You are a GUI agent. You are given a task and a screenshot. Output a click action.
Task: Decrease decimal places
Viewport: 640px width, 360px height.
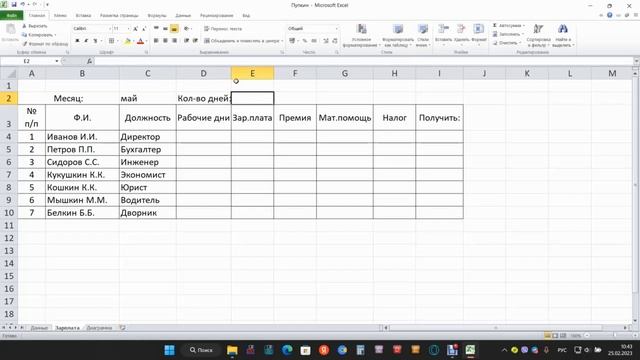[x=335, y=41]
